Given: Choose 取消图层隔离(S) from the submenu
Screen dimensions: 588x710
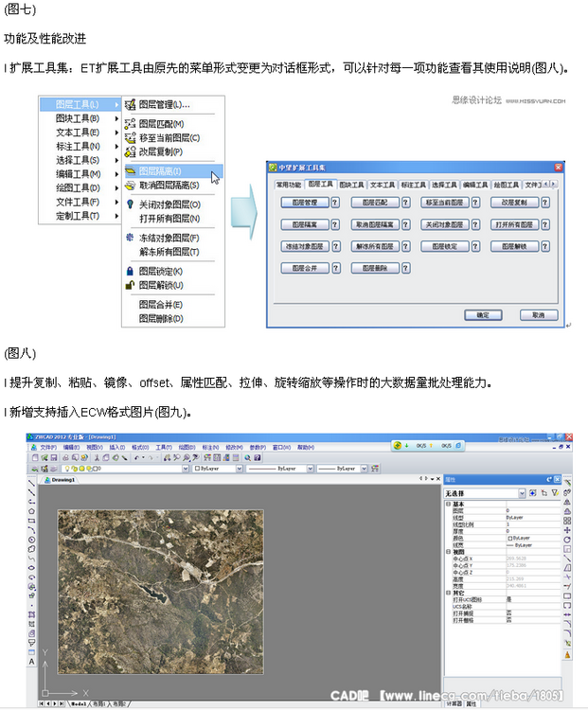Looking at the screenshot, I should (x=173, y=186).
